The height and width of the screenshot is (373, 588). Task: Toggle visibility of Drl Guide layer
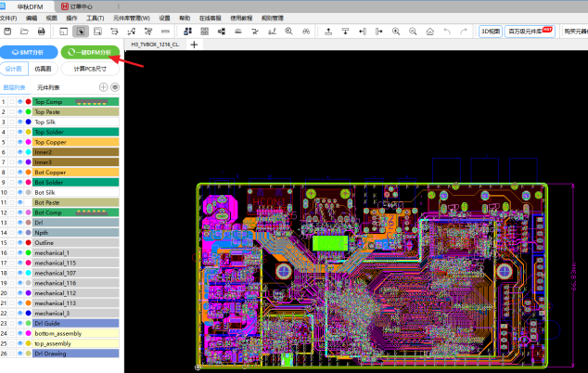(20, 323)
